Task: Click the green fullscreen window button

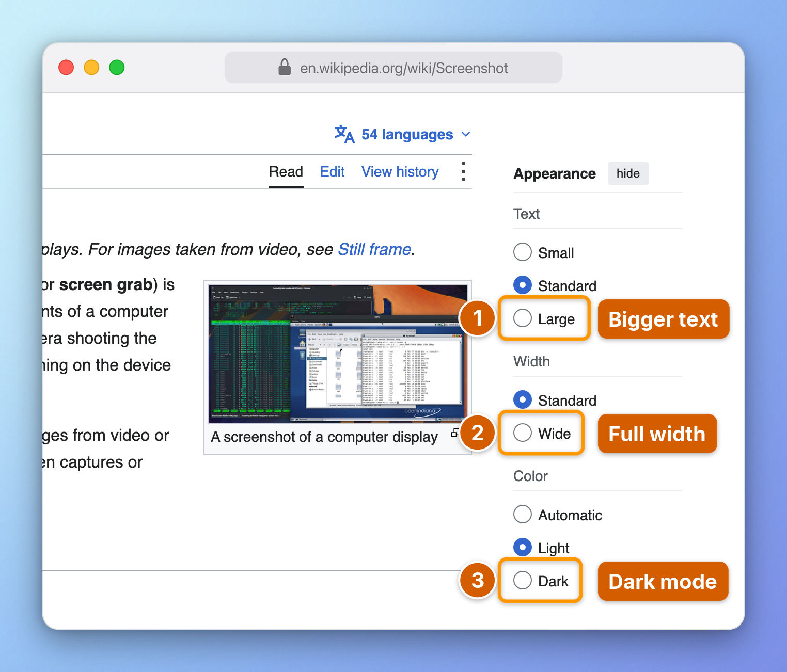Action: pyautogui.click(x=117, y=68)
